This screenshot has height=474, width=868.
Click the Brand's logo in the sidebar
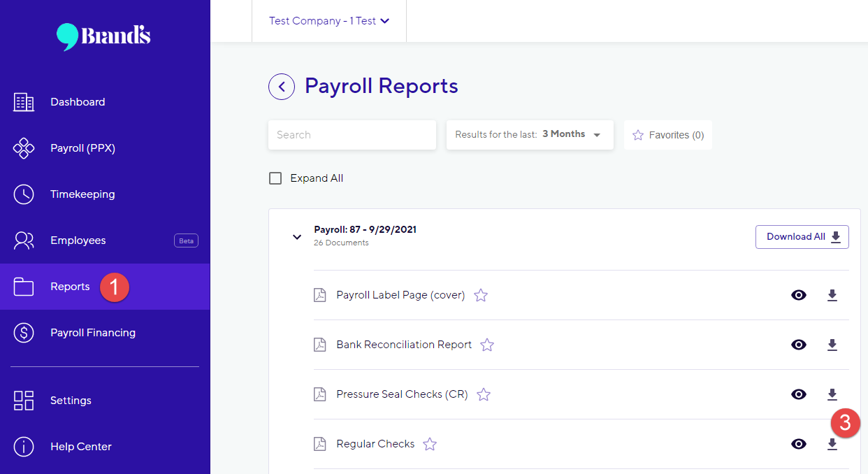click(103, 36)
